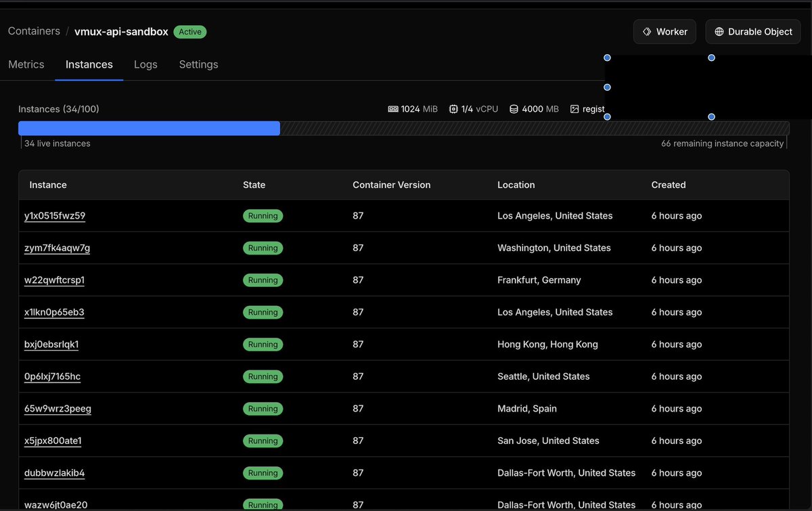
Task: Select the Instances tab
Action: click(89, 64)
